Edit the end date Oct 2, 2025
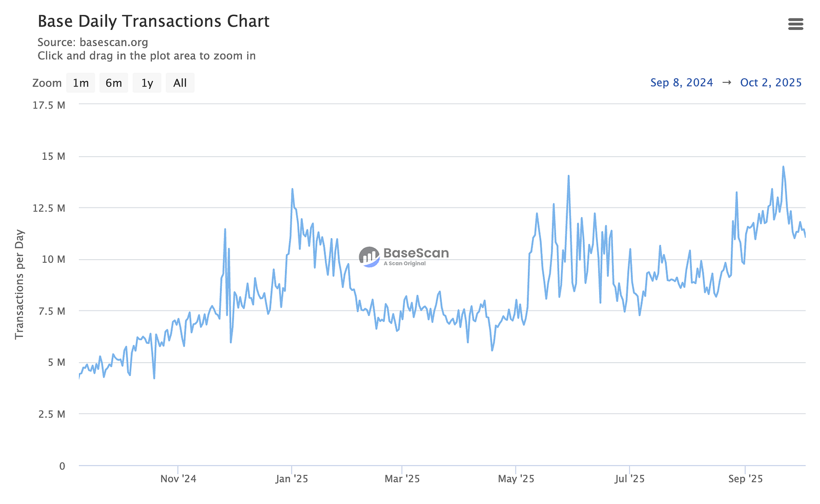The width and height of the screenshot is (820, 504). pos(771,82)
